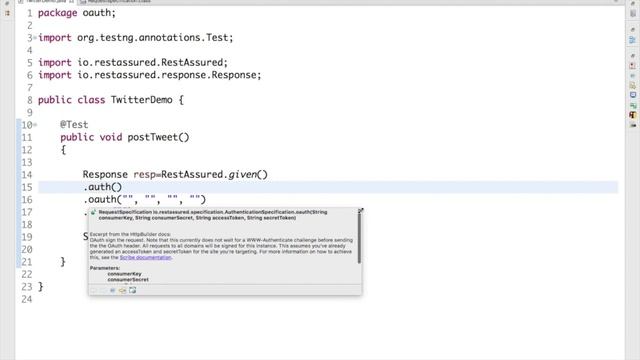Click the light blue view icon below the red-marked one

click(633, 76)
